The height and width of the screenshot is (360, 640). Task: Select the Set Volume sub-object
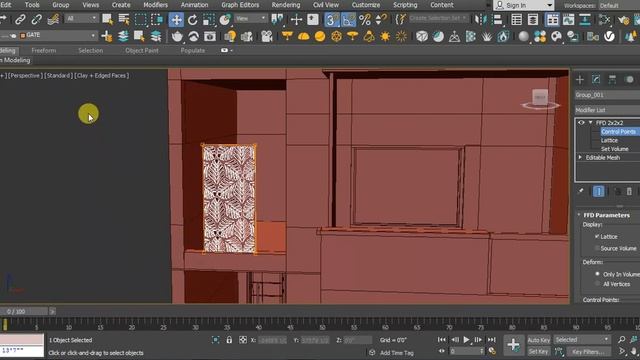614,149
